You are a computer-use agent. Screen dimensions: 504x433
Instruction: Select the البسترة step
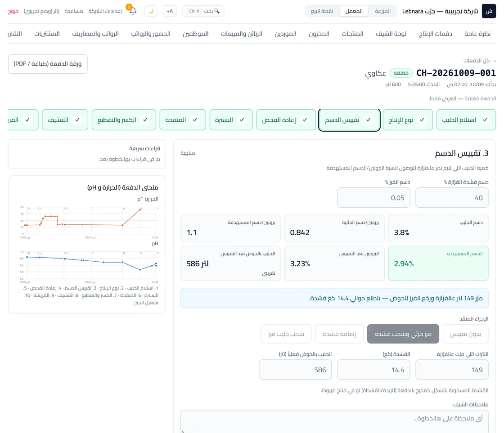tap(231, 120)
